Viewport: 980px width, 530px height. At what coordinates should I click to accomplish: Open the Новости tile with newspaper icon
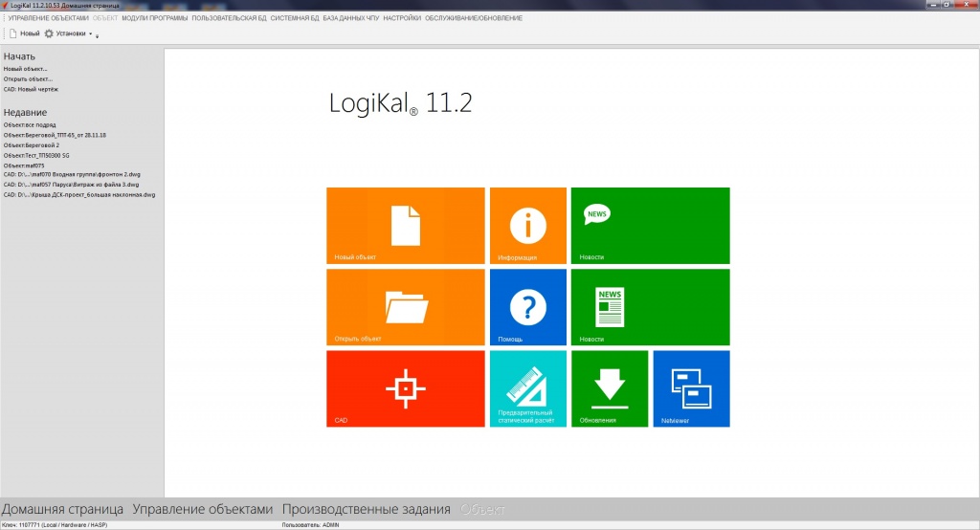pyautogui.click(x=650, y=307)
